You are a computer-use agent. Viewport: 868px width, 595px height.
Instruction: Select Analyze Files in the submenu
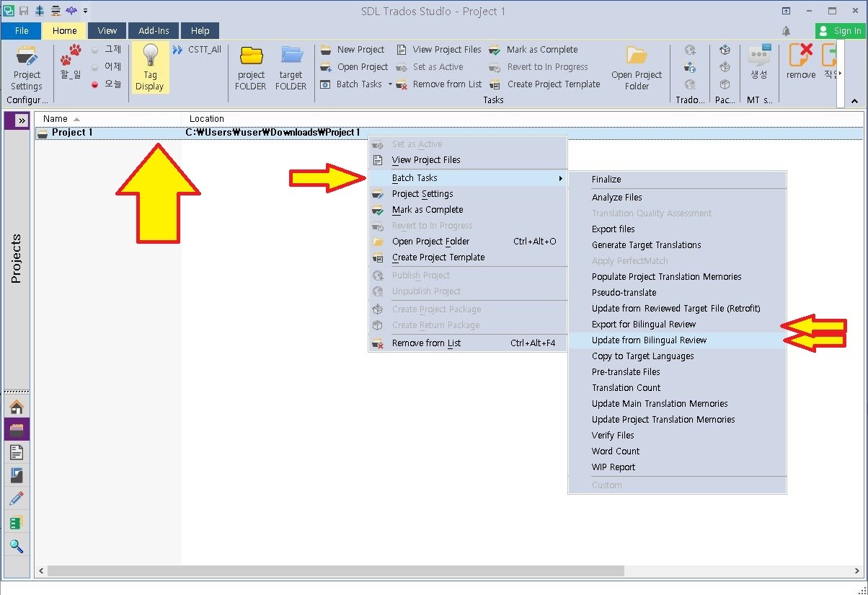click(x=677, y=198)
